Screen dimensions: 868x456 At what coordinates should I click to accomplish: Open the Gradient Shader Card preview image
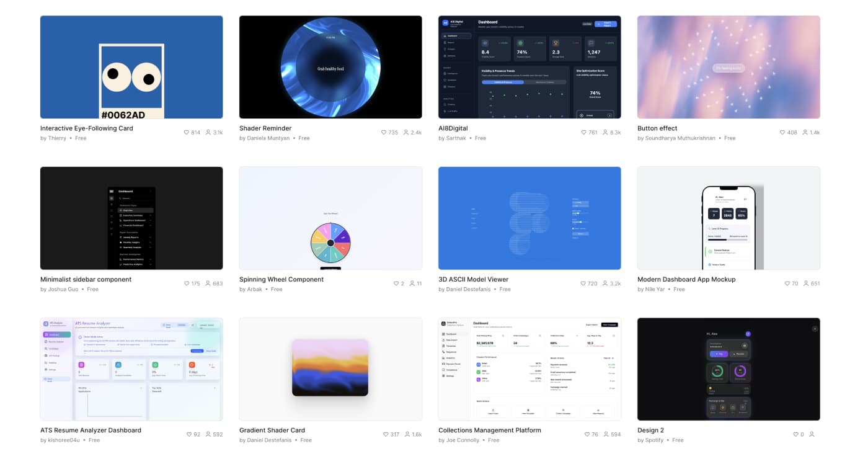(330, 369)
